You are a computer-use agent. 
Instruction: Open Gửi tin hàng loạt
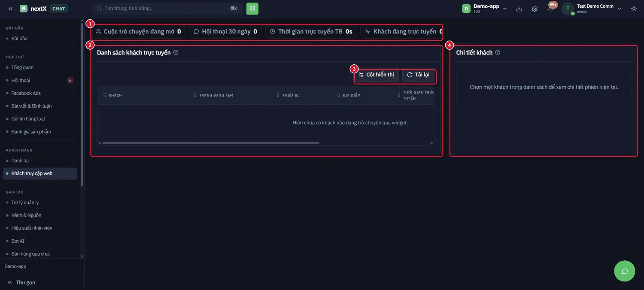pyautogui.click(x=40, y=119)
